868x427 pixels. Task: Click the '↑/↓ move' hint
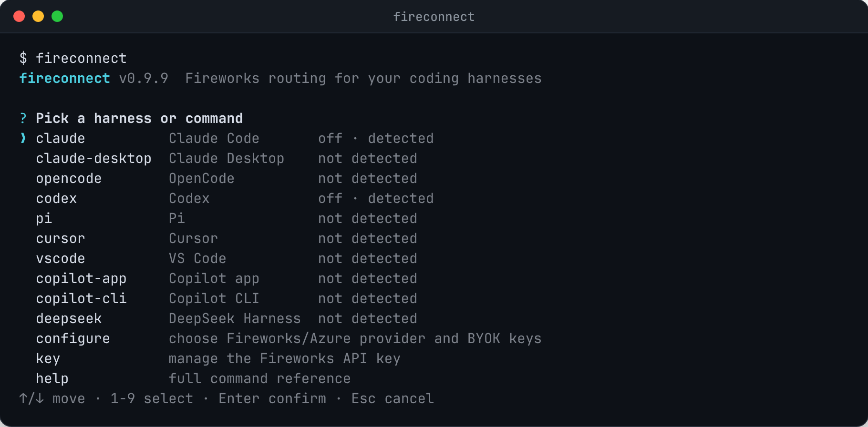52,398
